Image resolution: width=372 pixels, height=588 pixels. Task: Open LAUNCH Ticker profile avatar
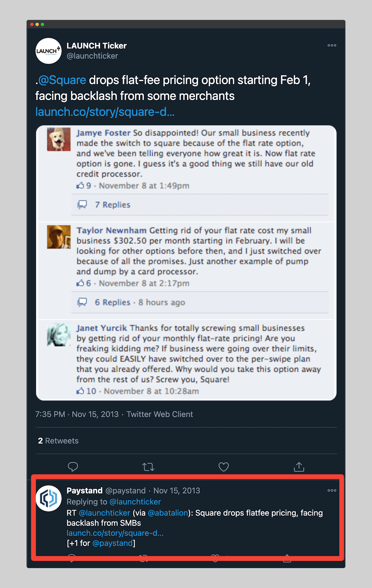tap(49, 51)
